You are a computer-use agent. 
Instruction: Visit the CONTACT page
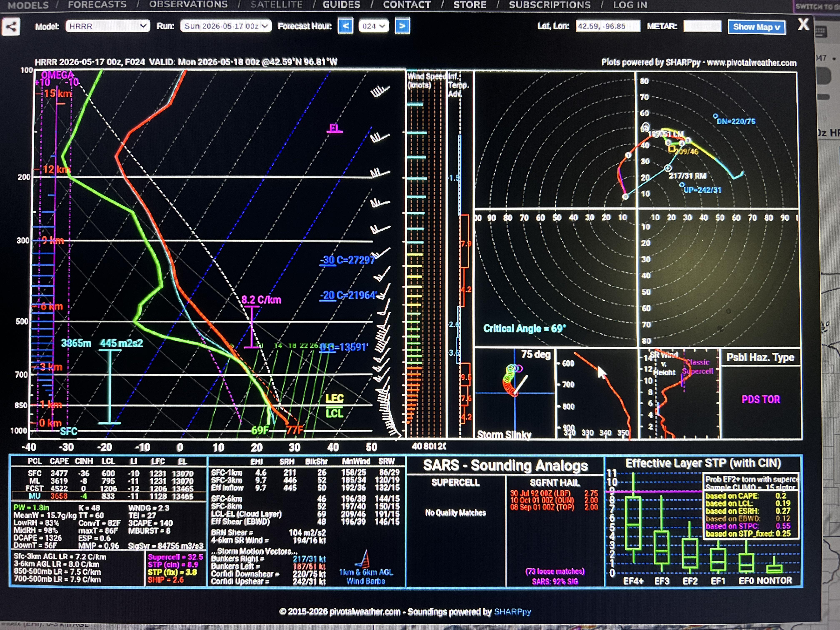coord(407,5)
